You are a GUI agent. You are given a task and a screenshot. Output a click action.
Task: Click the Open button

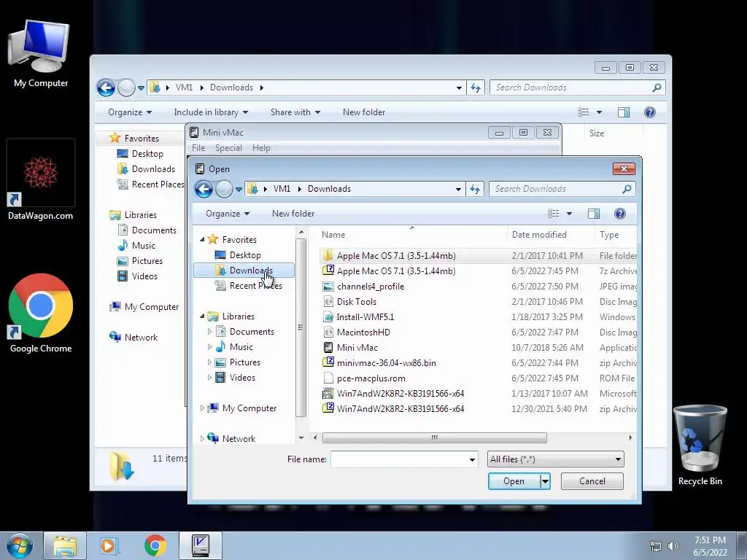514,481
